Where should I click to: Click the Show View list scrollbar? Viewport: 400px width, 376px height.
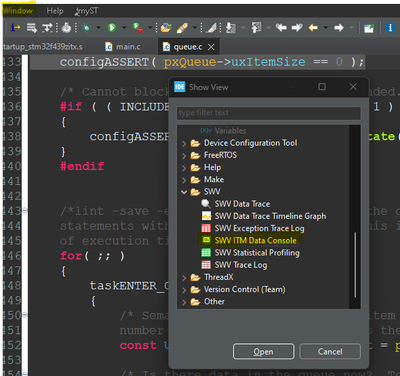(355, 265)
